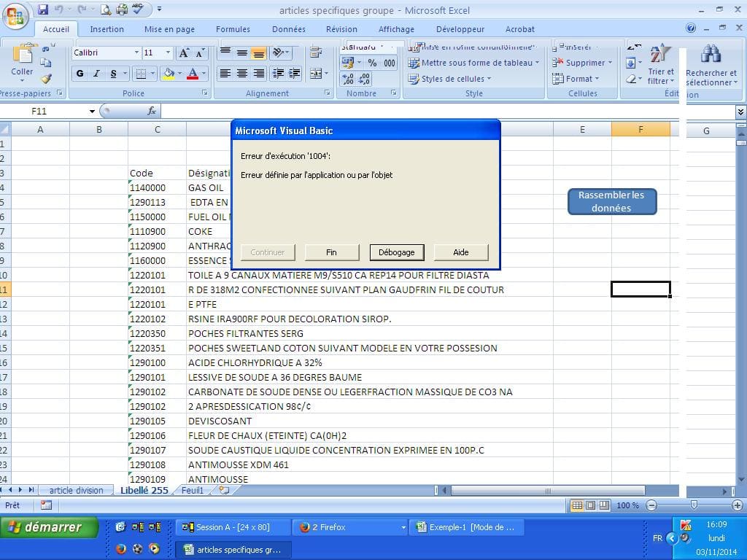Screen dimensions: 747x560
Task: Click the increase font size icon
Action: click(x=184, y=53)
